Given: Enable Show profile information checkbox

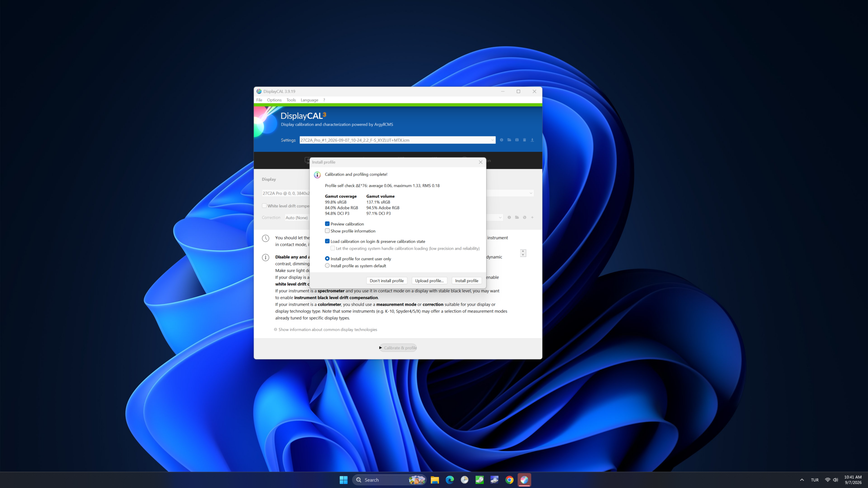Looking at the screenshot, I should point(327,231).
